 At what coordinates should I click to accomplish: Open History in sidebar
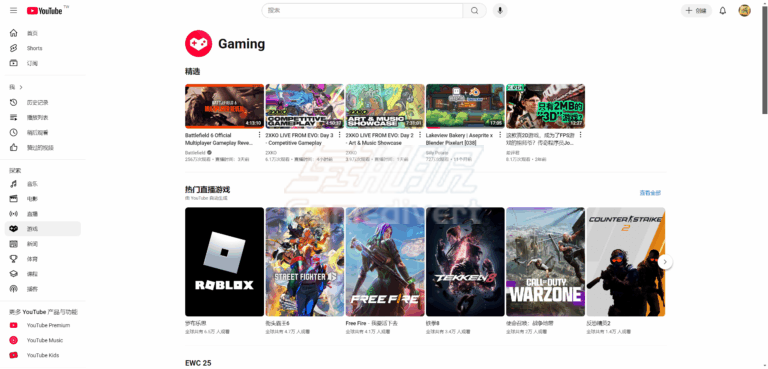click(43, 102)
